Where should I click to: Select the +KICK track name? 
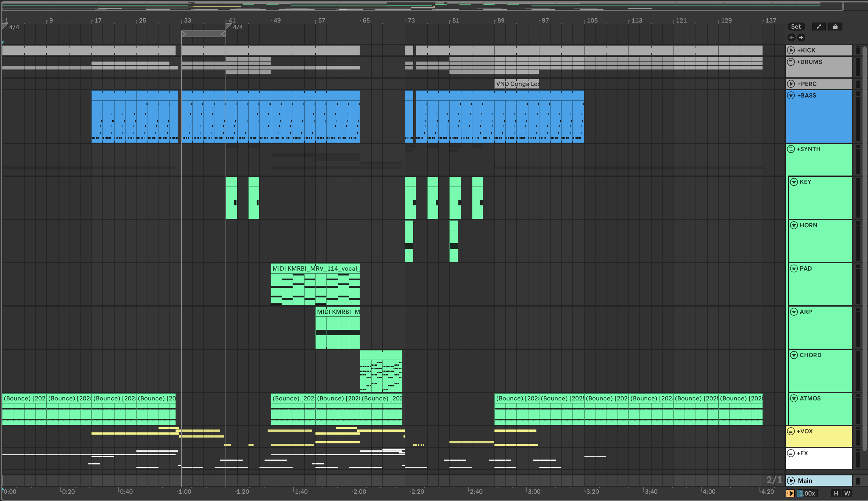tap(806, 50)
